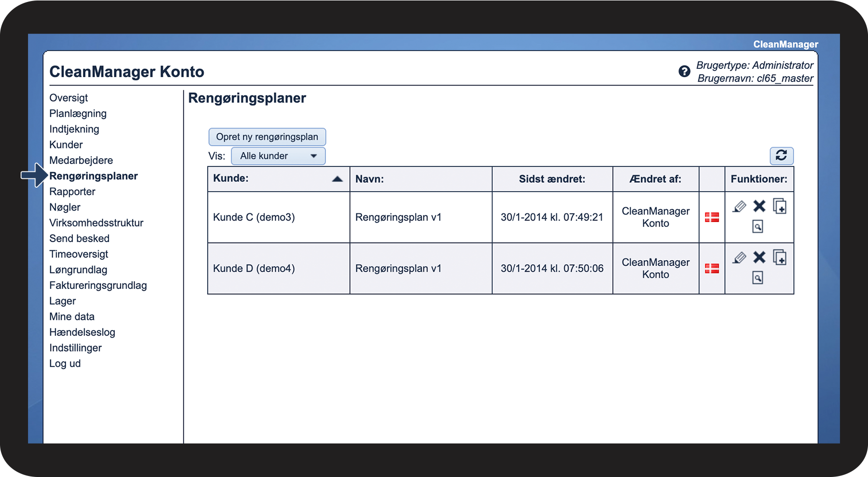Open Indstillinger in the sidebar
This screenshot has height=477, width=868.
click(x=75, y=348)
